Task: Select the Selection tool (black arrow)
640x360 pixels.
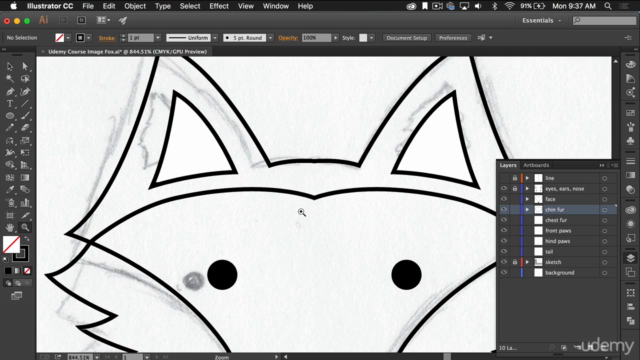Action: point(10,66)
